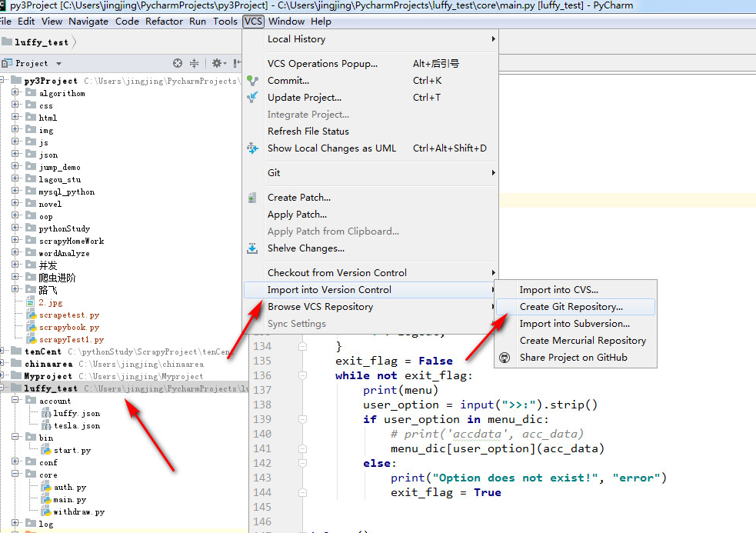Click the scrapyTest1.py Python file icon
756x533 pixels.
(32, 340)
